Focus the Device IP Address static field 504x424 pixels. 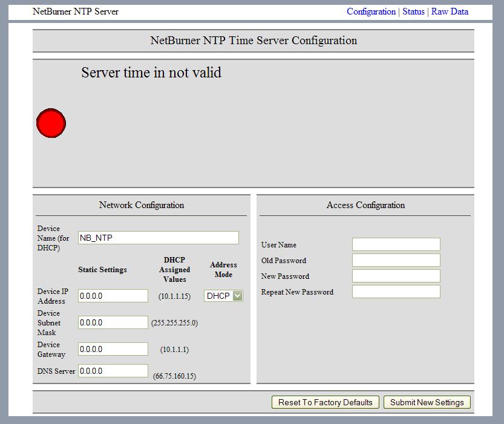pos(113,296)
